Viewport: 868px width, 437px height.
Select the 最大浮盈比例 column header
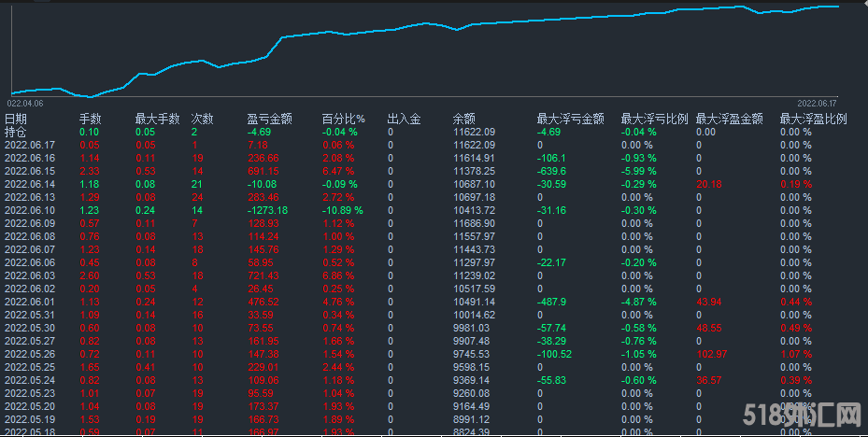click(813, 119)
